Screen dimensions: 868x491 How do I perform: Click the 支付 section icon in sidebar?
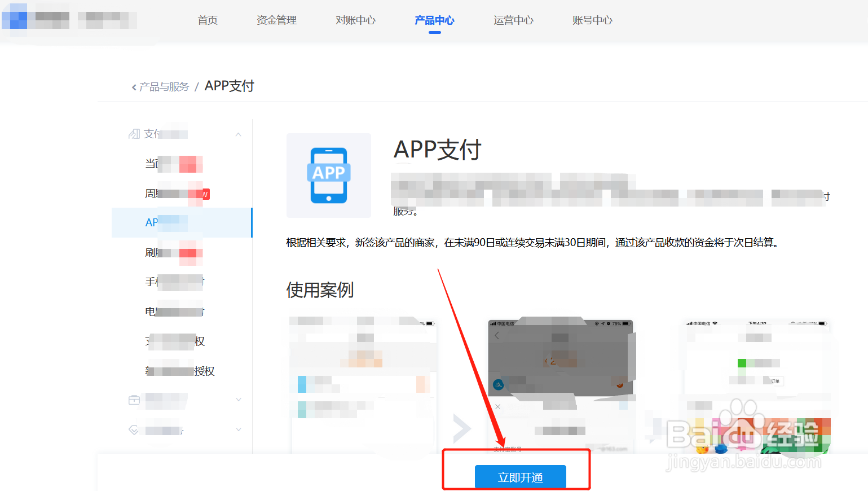[x=134, y=134]
